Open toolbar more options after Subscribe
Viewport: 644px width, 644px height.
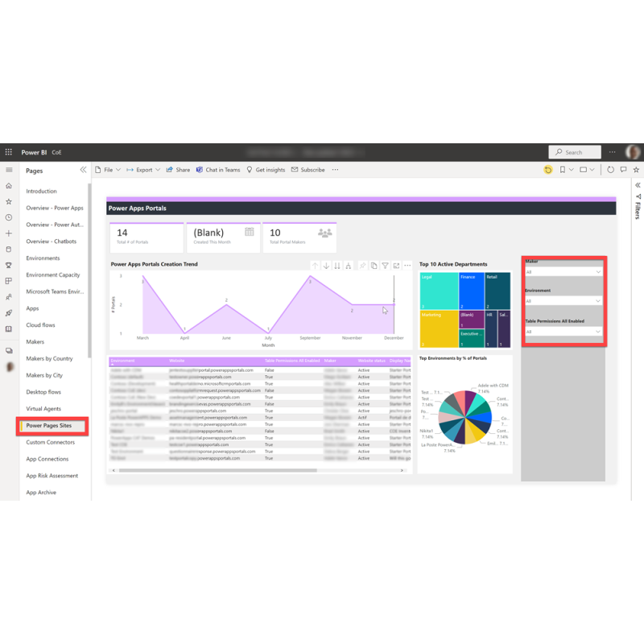point(335,170)
